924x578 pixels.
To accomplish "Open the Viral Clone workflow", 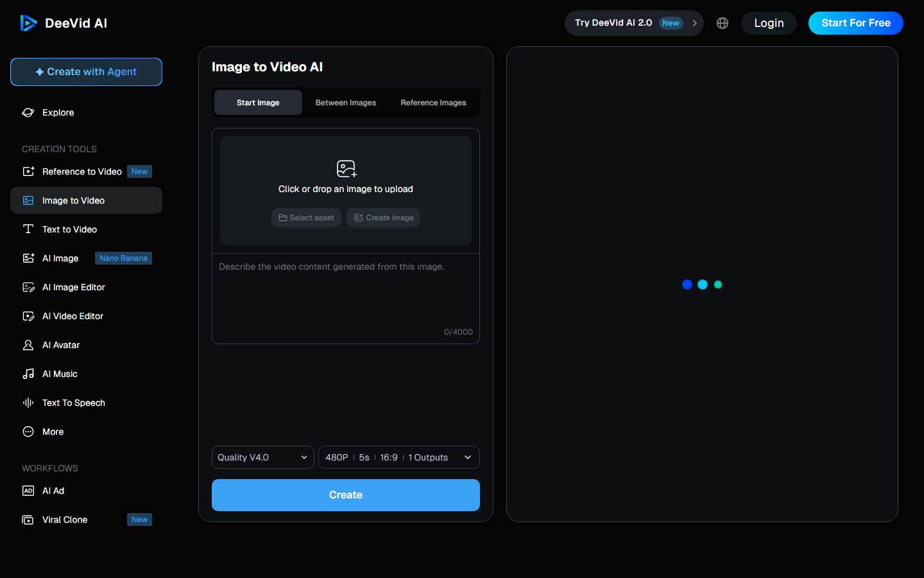I will [86, 520].
